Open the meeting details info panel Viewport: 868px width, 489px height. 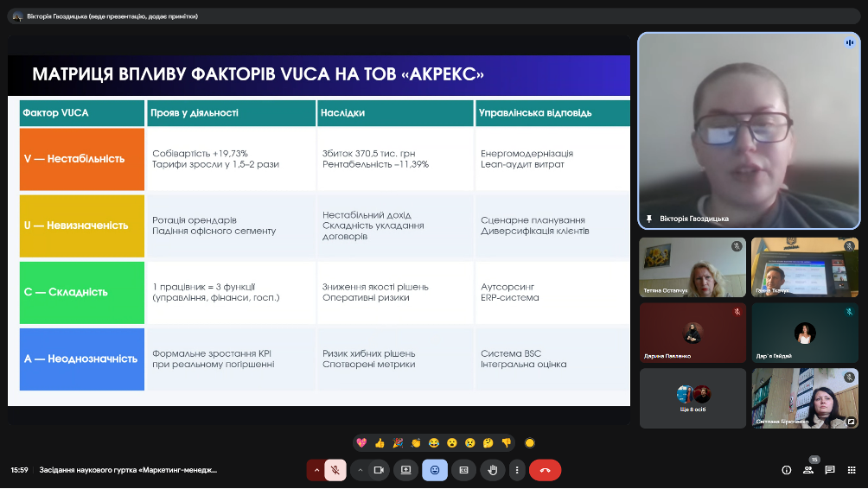click(786, 470)
